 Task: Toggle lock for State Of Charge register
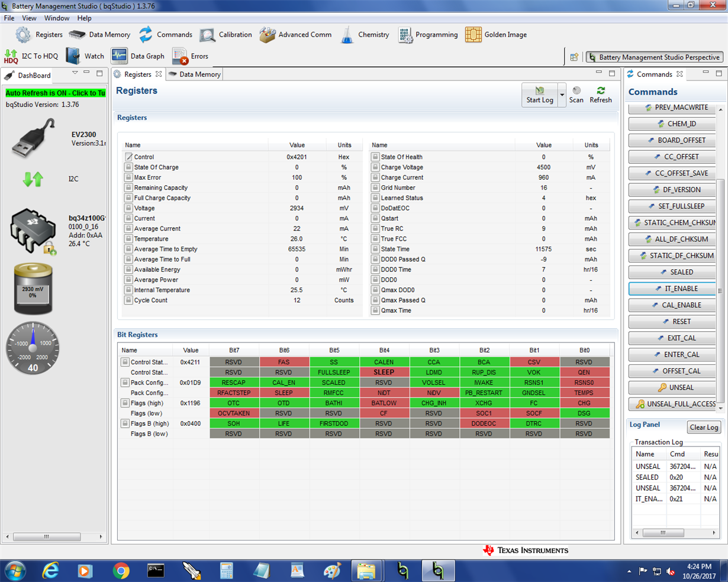pos(128,167)
